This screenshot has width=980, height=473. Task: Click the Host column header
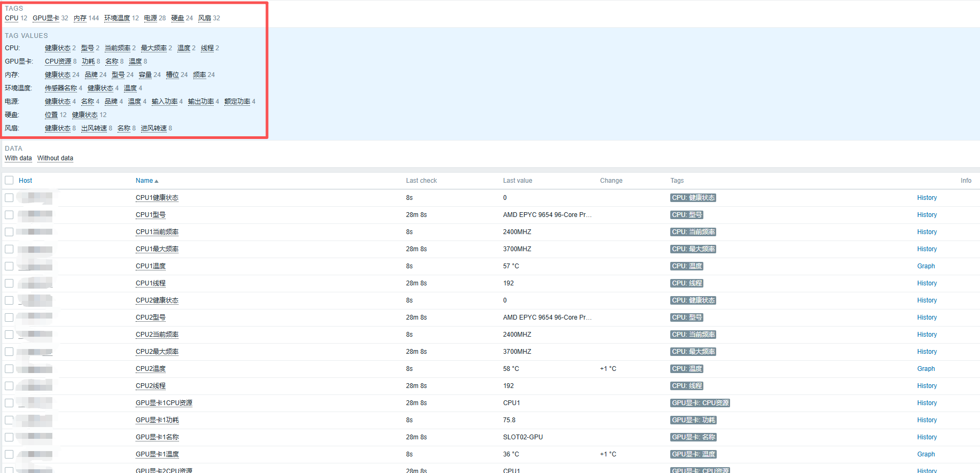click(25, 181)
